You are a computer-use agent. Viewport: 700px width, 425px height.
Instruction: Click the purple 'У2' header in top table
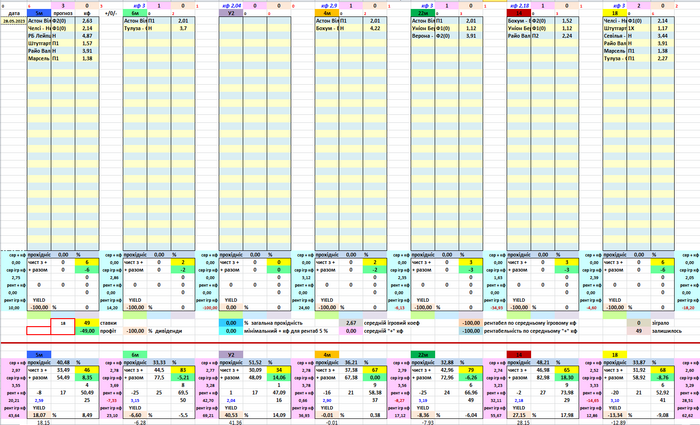click(231, 13)
